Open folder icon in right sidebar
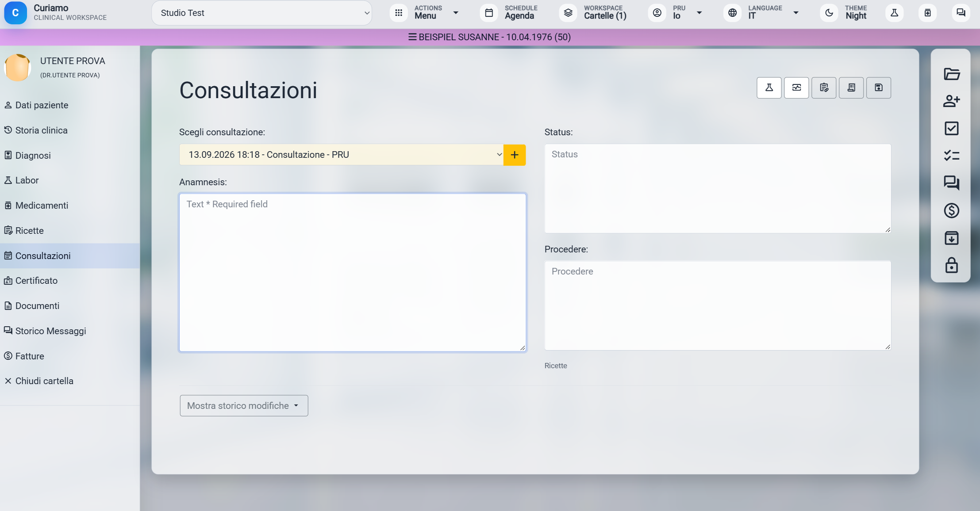The width and height of the screenshot is (980, 511). [951, 74]
